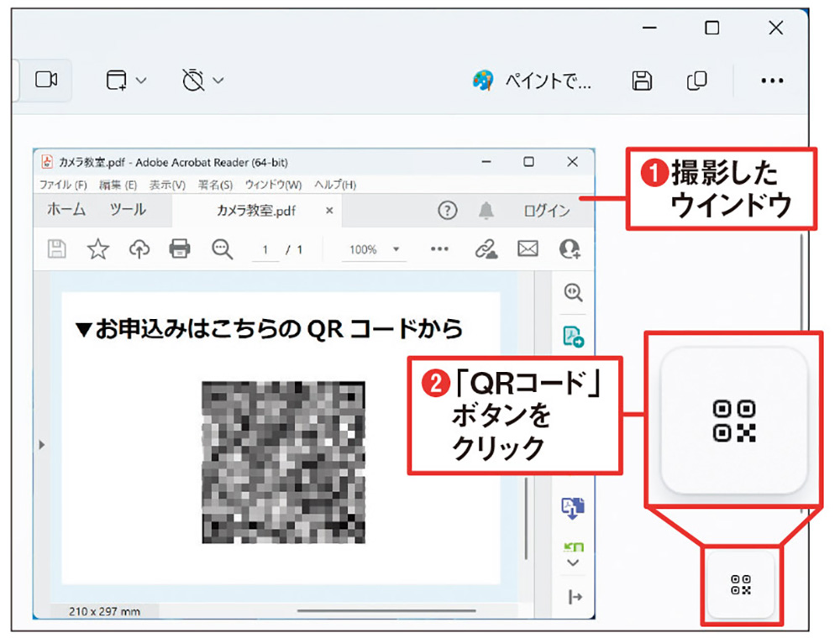Close the カメラ教室.pdf tab

pyautogui.click(x=329, y=211)
